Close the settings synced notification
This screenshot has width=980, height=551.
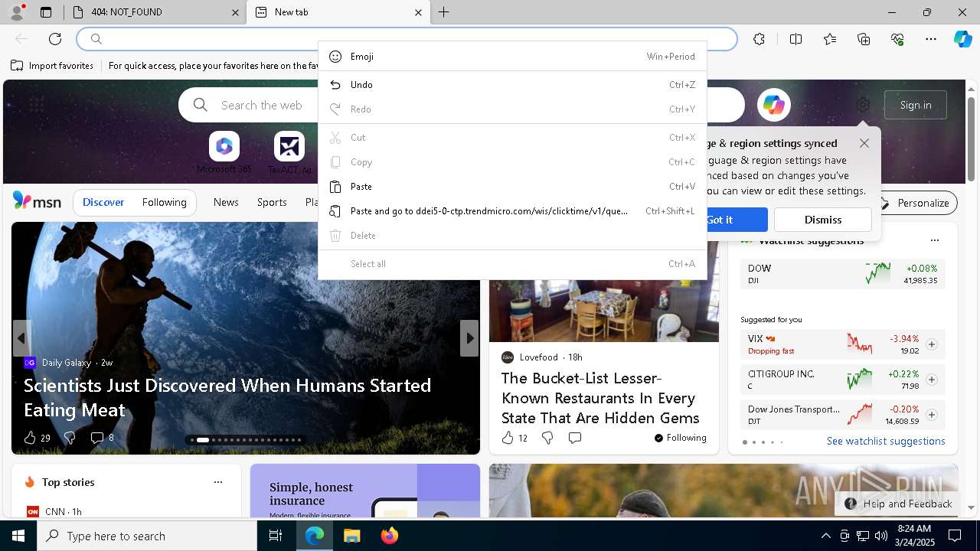coord(864,143)
